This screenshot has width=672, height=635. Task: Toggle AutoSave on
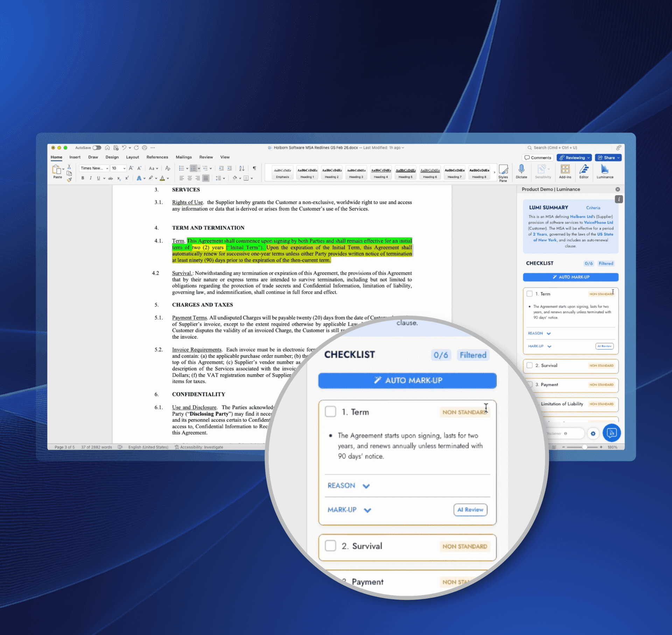97,148
